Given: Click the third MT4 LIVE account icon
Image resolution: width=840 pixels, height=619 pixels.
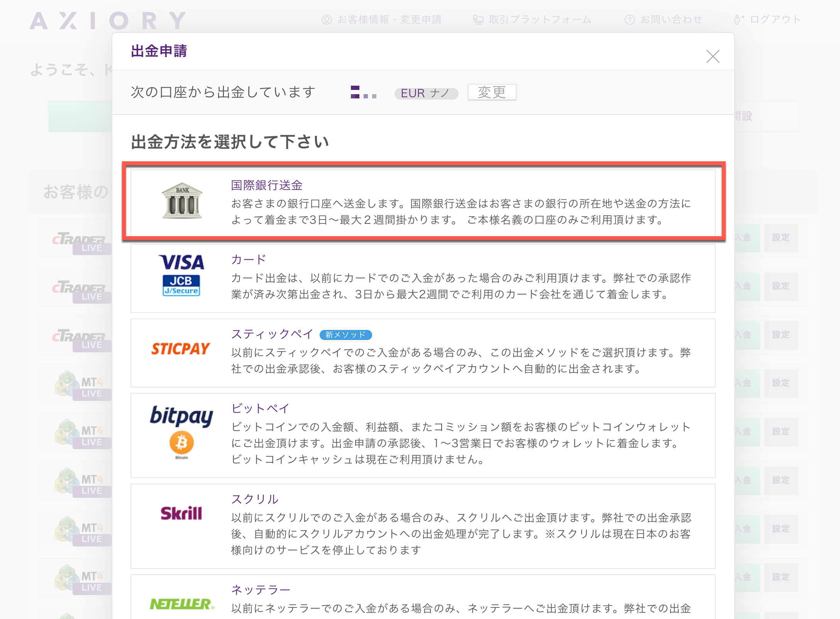Looking at the screenshot, I should coord(82,482).
